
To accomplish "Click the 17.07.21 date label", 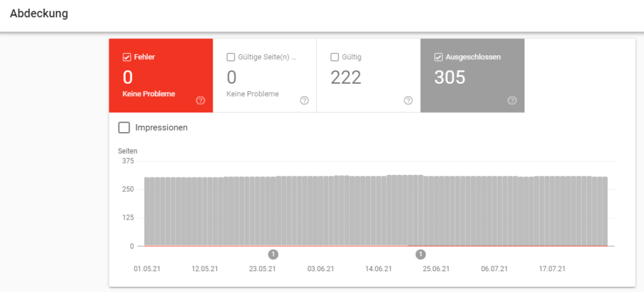I will 552,269.
